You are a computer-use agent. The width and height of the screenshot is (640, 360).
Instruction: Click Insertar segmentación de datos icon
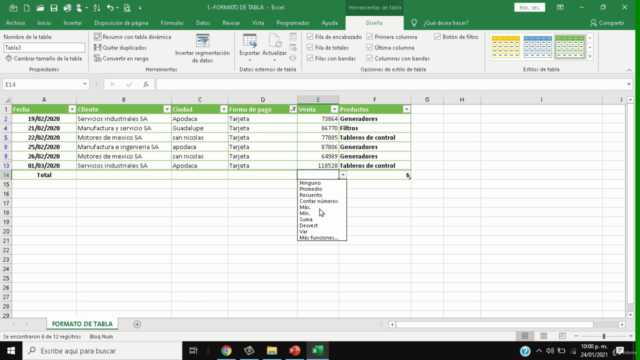(x=202, y=41)
